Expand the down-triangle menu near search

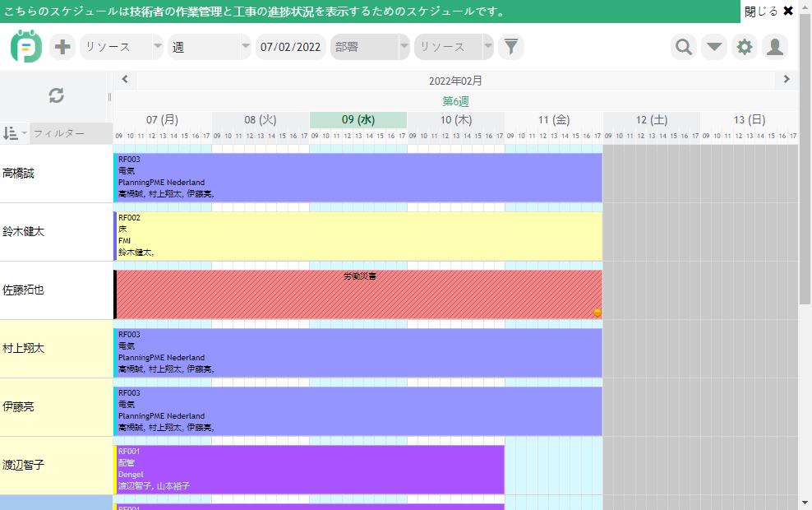click(714, 47)
